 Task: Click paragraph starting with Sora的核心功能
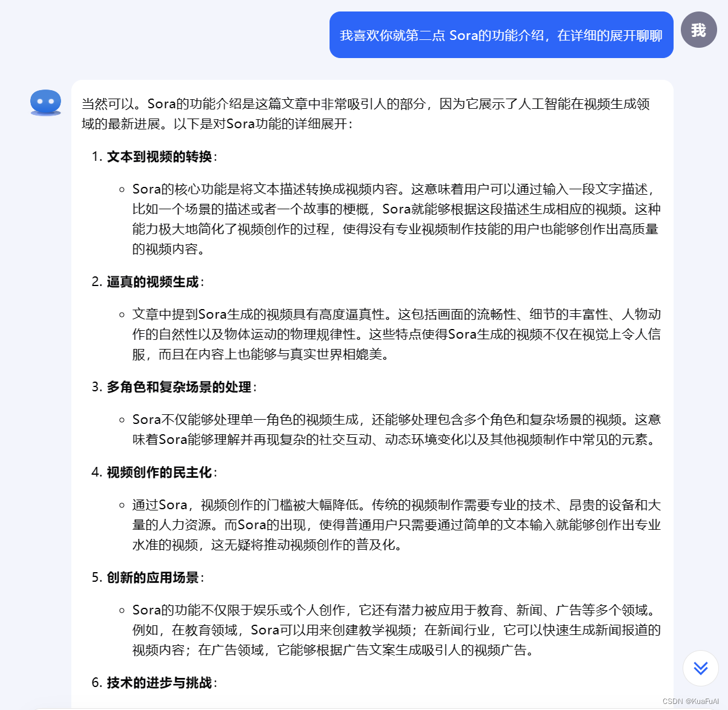(397, 219)
